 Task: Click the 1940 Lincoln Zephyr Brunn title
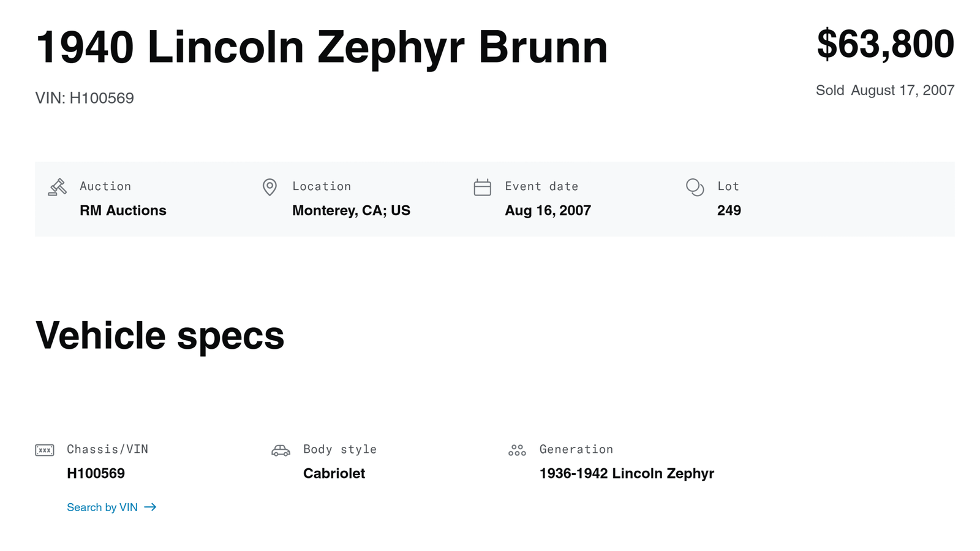click(322, 47)
